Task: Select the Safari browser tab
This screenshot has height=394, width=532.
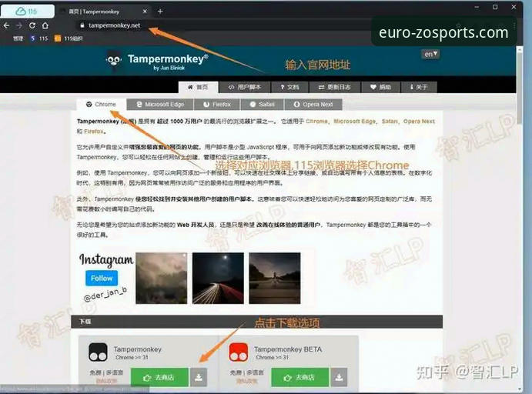Action: 263,105
